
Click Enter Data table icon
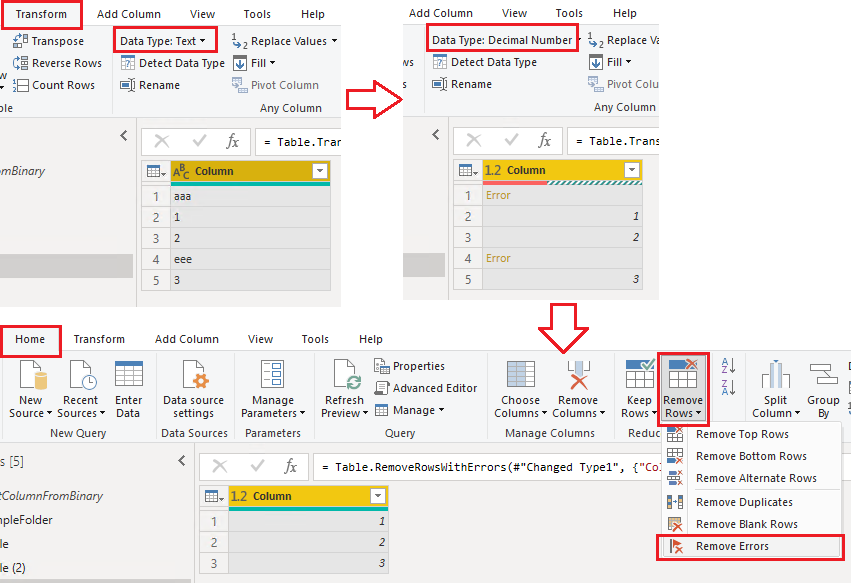click(129, 375)
